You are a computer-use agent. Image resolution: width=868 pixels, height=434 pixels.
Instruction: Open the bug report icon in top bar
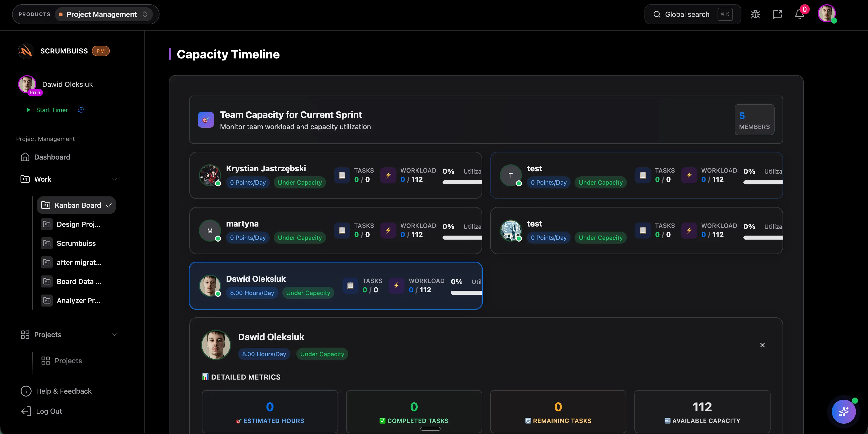point(755,14)
